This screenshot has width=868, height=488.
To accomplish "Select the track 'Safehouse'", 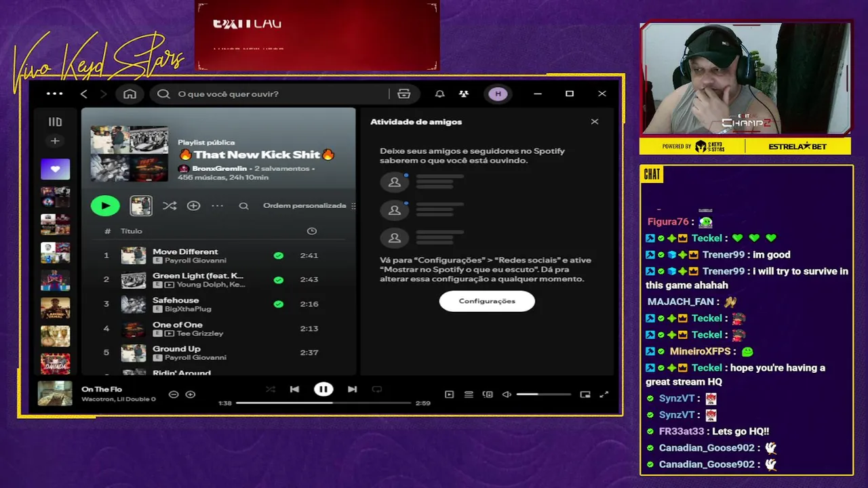I will [176, 300].
